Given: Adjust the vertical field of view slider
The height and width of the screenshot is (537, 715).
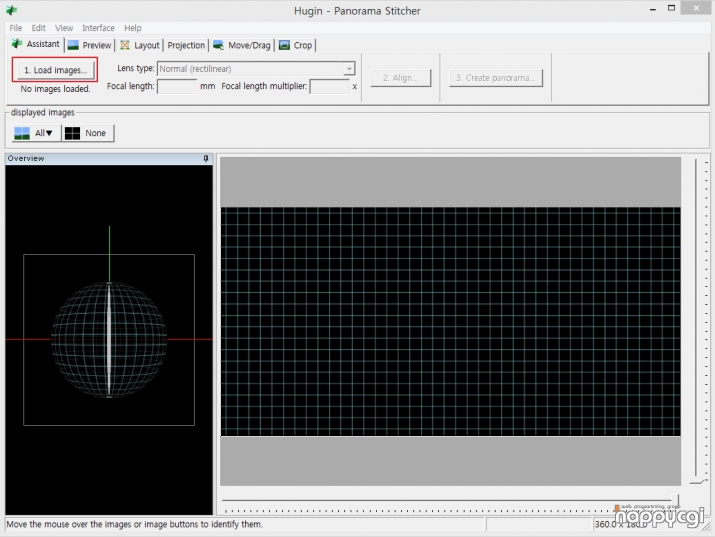Looking at the screenshot, I should pyautogui.click(x=697, y=480).
